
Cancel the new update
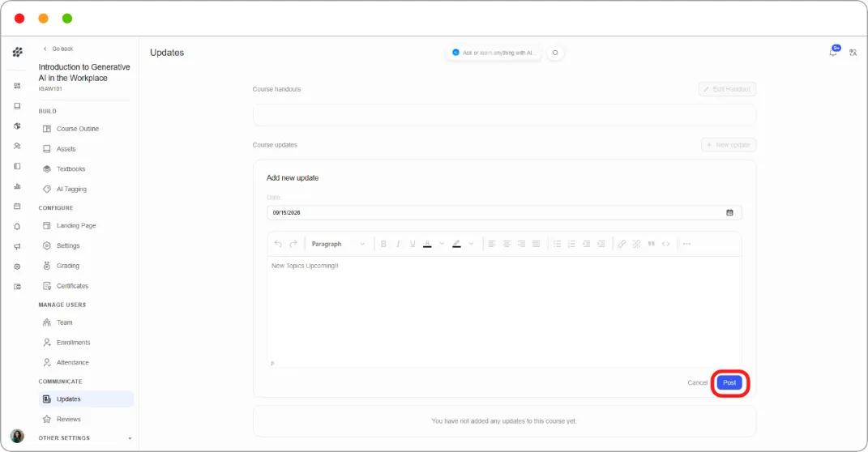click(698, 383)
